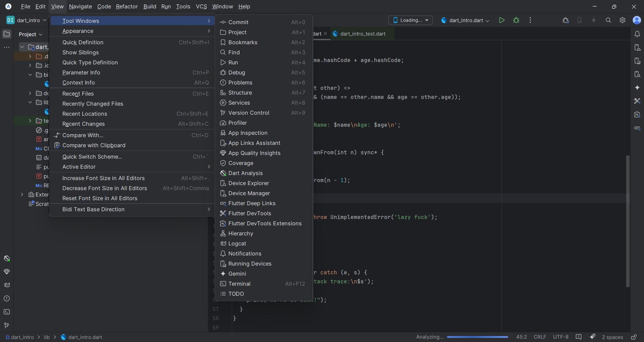Click the green Run button in toolbar
Screen dimensions: 644x342
click(x=501, y=20)
